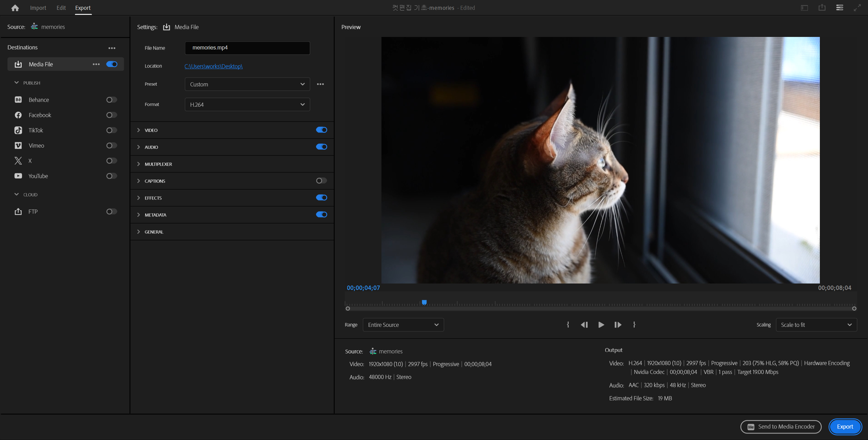Open the workspaces menu icon

click(x=840, y=7)
